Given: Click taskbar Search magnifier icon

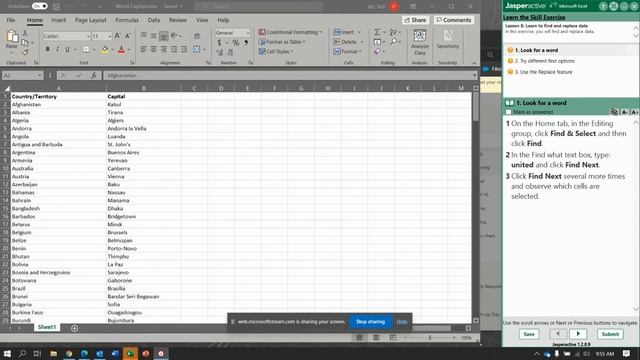Looking at the screenshot, I should point(22,353).
